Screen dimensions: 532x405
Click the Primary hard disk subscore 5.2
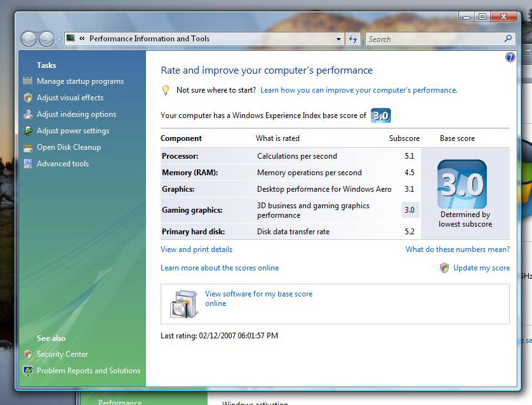pyautogui.click(x=409, y=232)
